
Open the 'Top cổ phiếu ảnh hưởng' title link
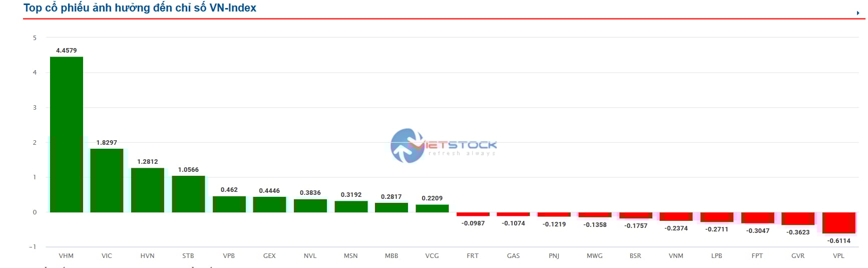tap(140, 8)
